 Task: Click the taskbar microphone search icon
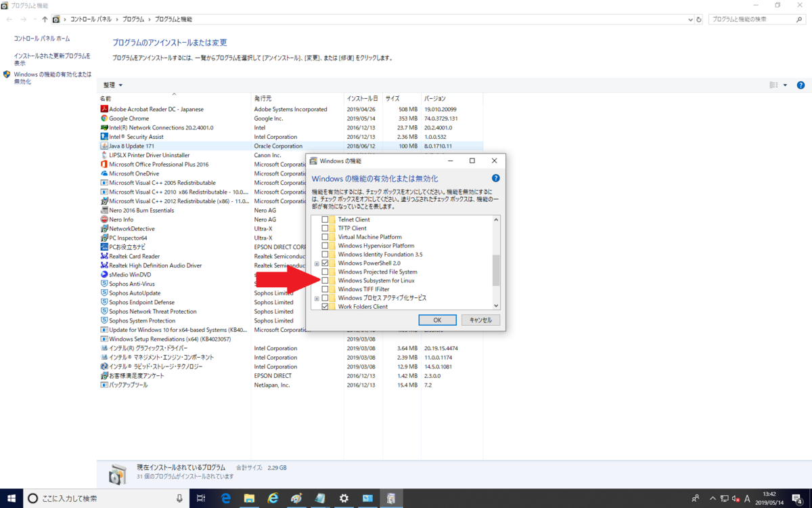click(x=179, y=498)
